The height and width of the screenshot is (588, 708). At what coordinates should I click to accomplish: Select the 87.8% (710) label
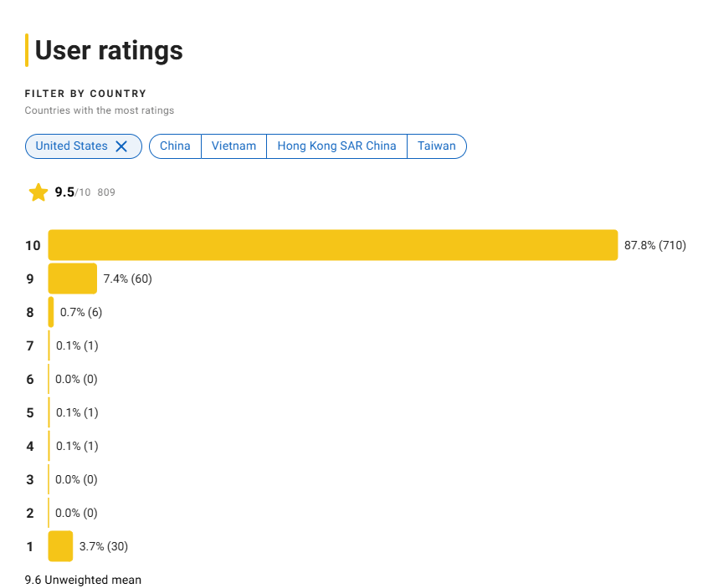[x=654, y=245]
